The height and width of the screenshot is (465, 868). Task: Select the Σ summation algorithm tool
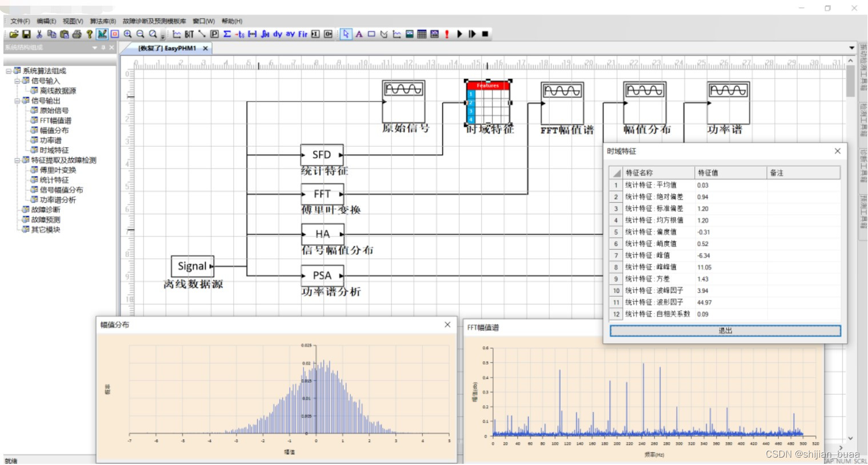coord(226,34)
